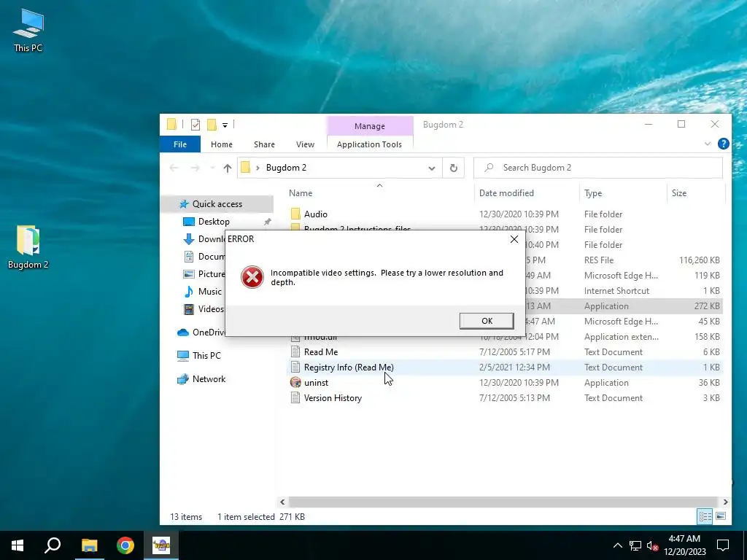The height and width of the screenshot is (560, 747).
Task: Open recent locations dropdown arrow
Action: pos(212,168)
